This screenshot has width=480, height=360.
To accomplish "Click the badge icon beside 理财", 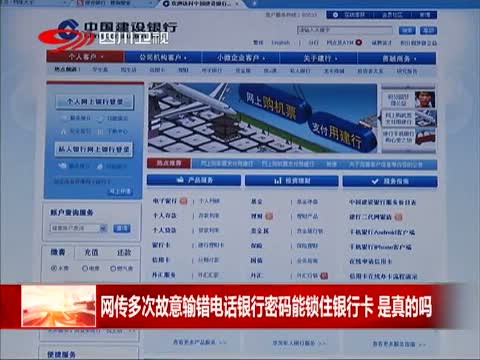I will (x=269, y=216).
